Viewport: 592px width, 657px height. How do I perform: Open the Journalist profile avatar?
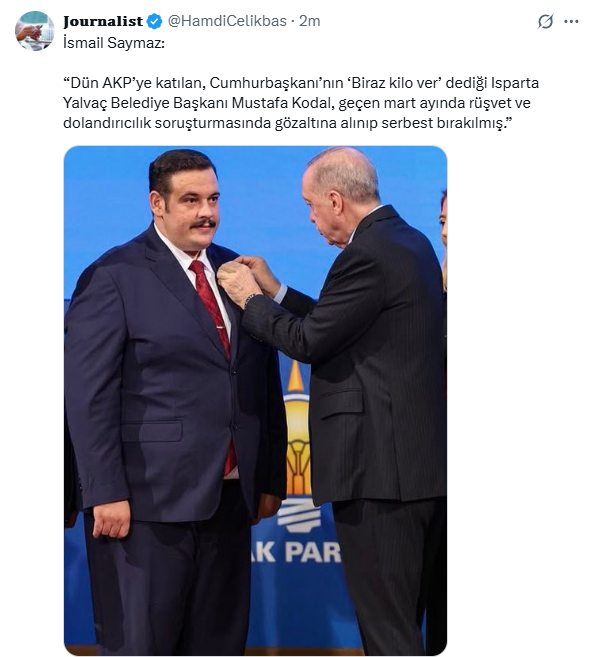pos(34,31)
